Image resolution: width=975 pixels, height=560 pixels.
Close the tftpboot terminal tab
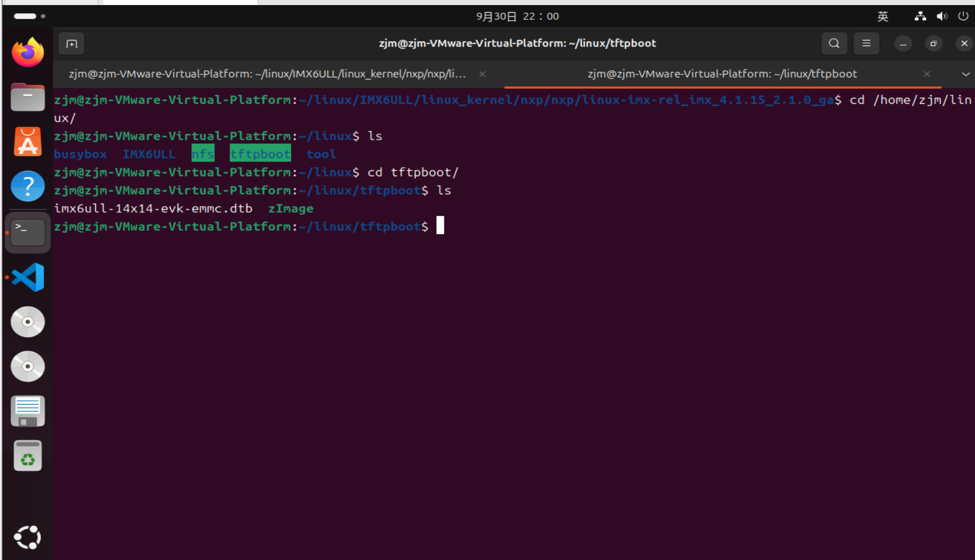pos(926,74)
